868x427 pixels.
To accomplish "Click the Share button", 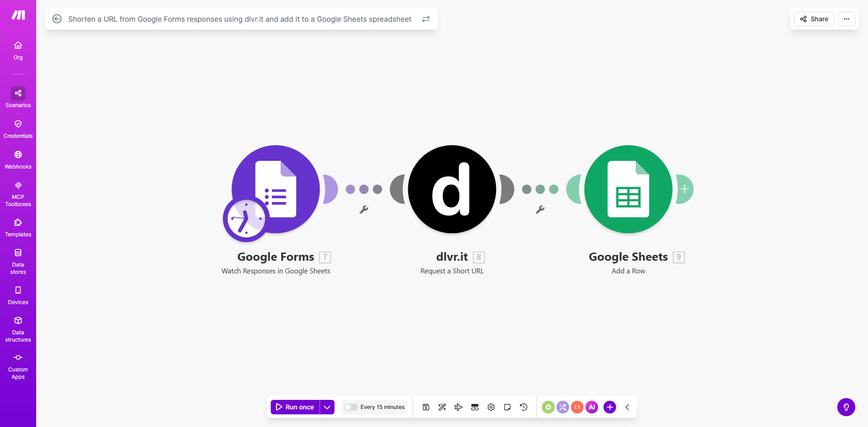I will 814,19.
